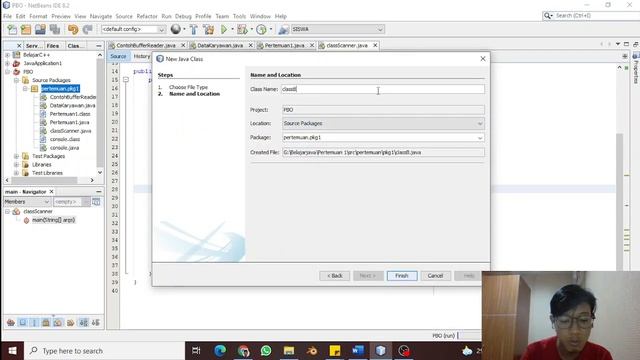Open the default config dropdown
This screenshot has height=360, width=640.
point(133,29)
